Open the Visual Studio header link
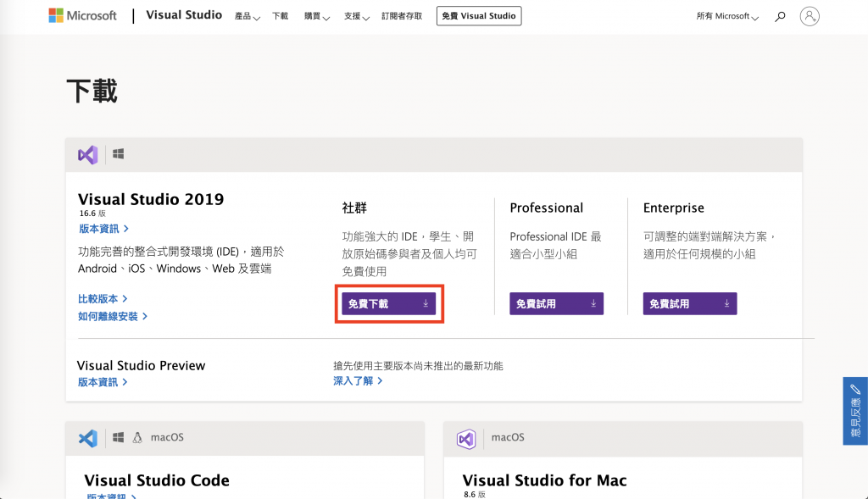This screenshot has height=499, width=868. tap(184, 15)
